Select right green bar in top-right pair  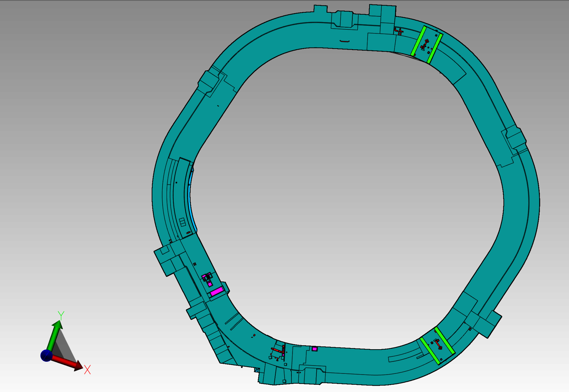[x=435, y=48]
